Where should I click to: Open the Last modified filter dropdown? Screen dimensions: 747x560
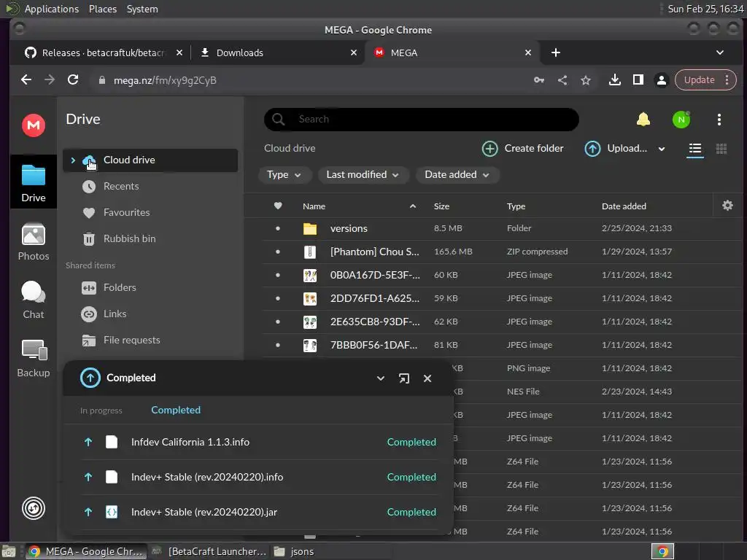[363, 175]
